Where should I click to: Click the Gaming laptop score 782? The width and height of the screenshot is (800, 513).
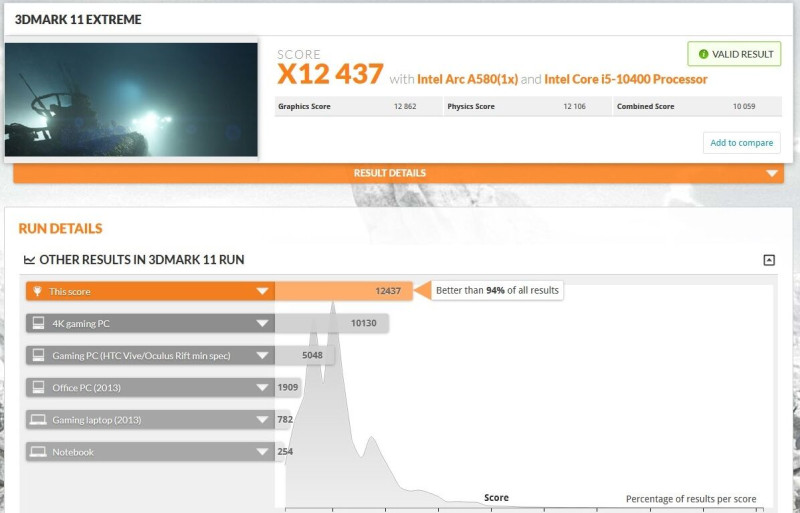pos(285,420)
